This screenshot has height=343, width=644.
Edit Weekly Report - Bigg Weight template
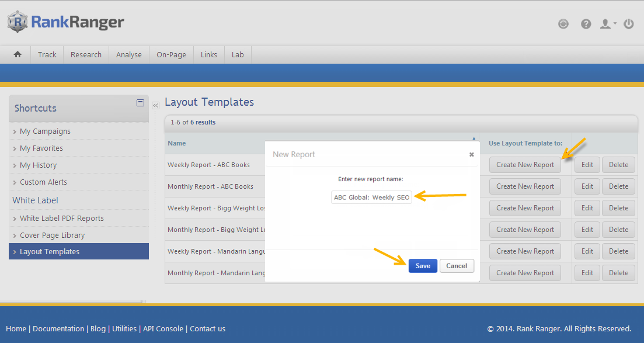click(587, 207)
